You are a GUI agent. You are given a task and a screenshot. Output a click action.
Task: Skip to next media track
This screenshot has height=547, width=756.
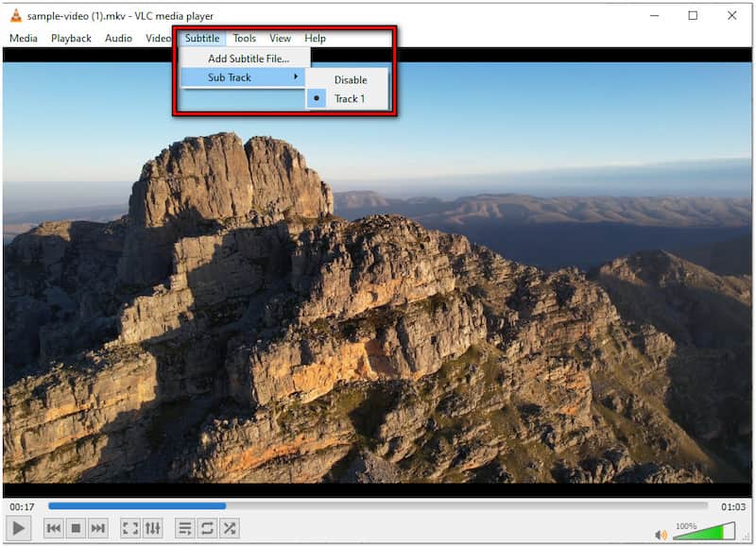pyautogui.click(x=97, y=528)
